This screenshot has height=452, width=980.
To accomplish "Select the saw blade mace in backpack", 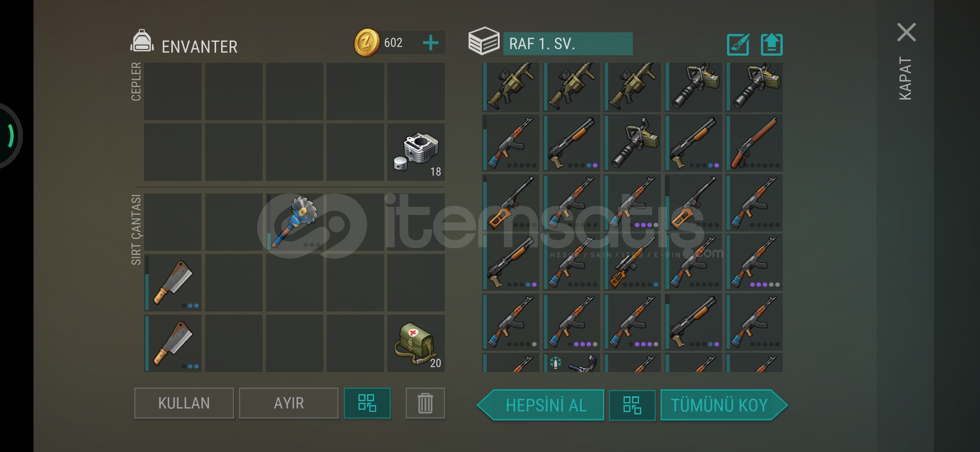I will (x=294, y=222).
